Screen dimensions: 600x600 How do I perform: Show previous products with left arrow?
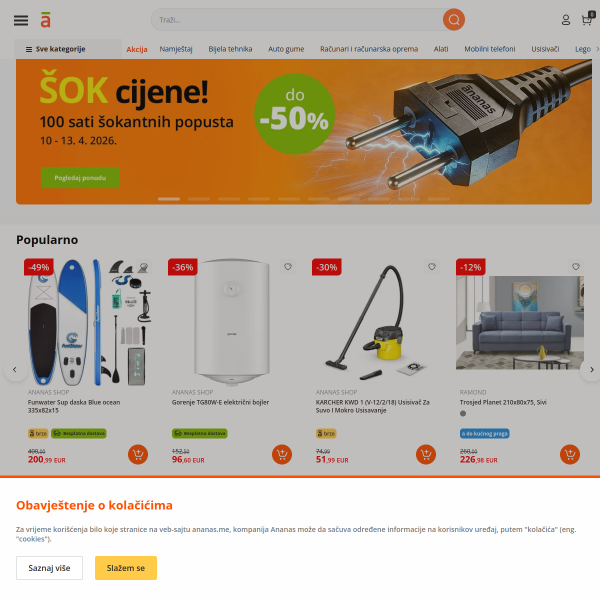[15, 370]
